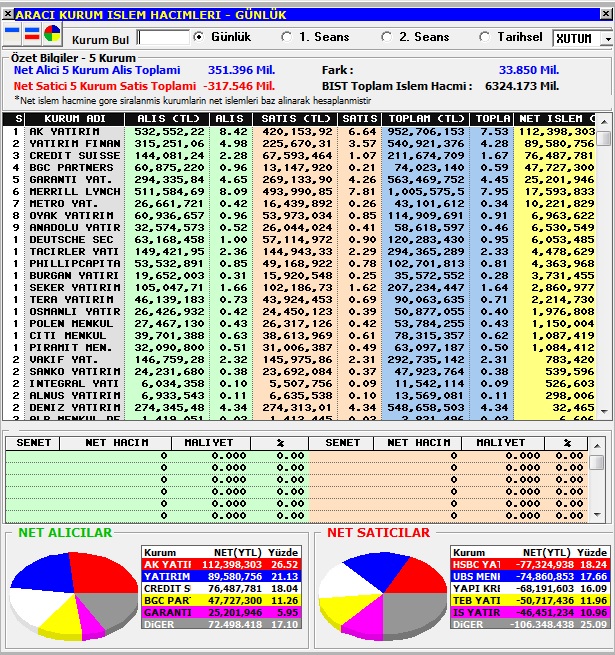
Task: Click TEB YATI row in Net Saticilar legend
Action: coord(530,601)
